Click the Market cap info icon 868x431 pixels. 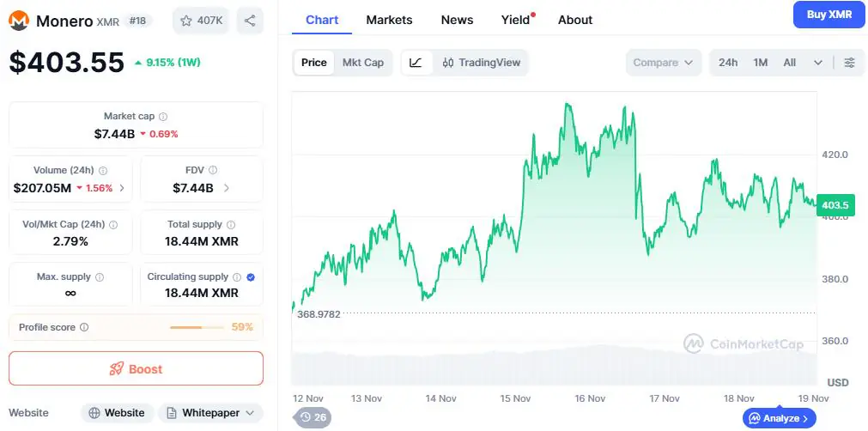pyautogui.click(x=163, y=116)
